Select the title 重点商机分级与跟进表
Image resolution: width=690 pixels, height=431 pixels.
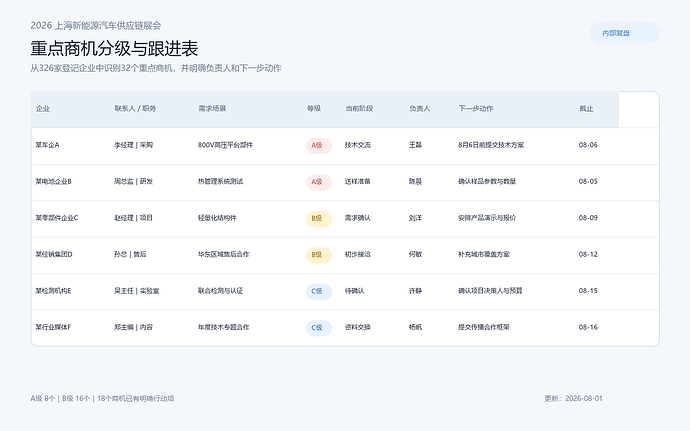(114, 48)
